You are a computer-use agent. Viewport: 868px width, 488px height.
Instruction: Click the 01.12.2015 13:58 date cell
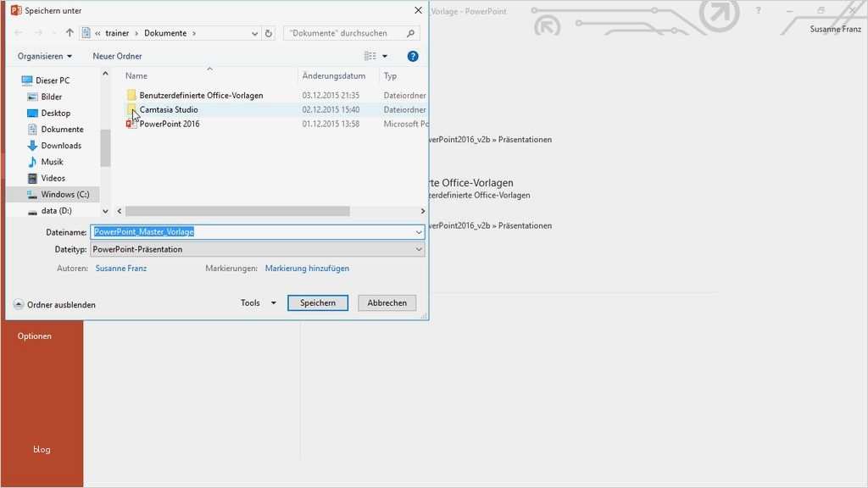pos(331,124)
